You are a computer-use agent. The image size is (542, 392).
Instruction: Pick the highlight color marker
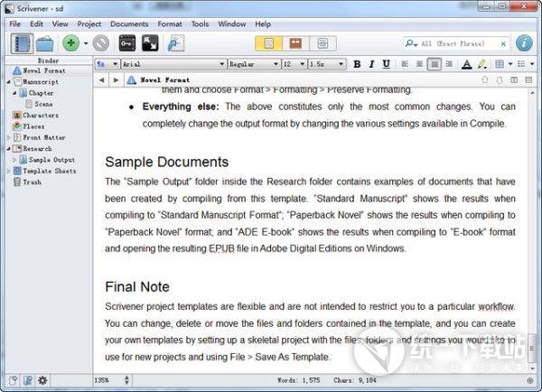pyautogui.click(x=481, y=64)
